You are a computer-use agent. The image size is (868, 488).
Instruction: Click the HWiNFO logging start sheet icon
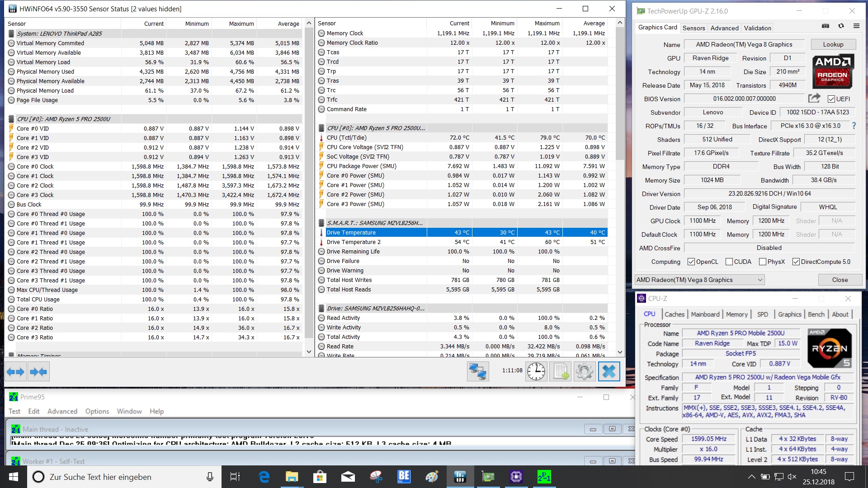point(560,371)
